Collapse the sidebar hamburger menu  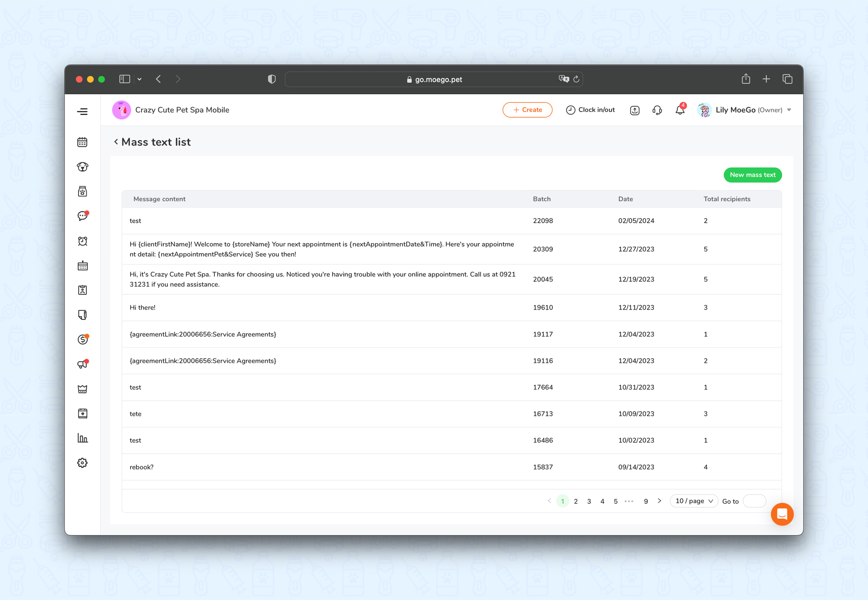pyautogui.click(x=82, y=112)
